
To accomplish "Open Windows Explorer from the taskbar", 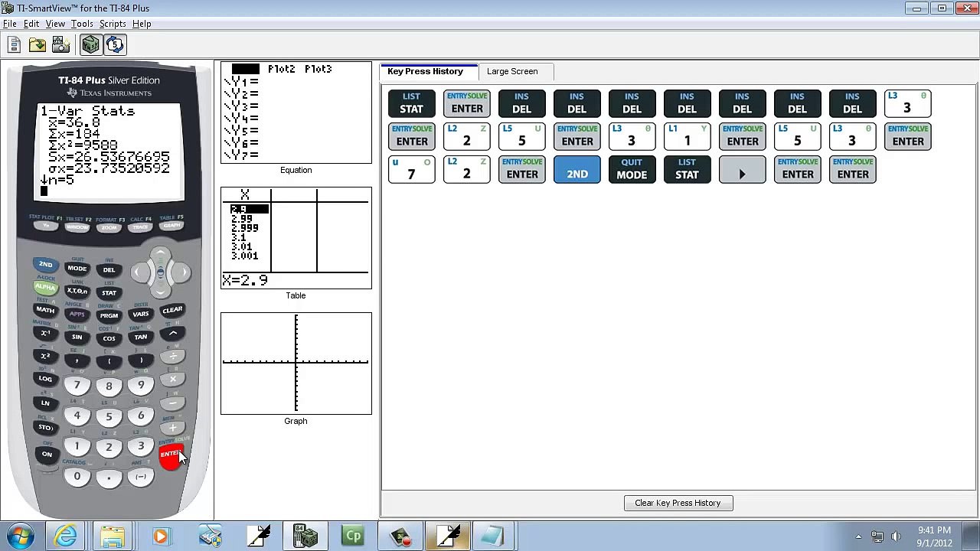I will tap(113, 536).
